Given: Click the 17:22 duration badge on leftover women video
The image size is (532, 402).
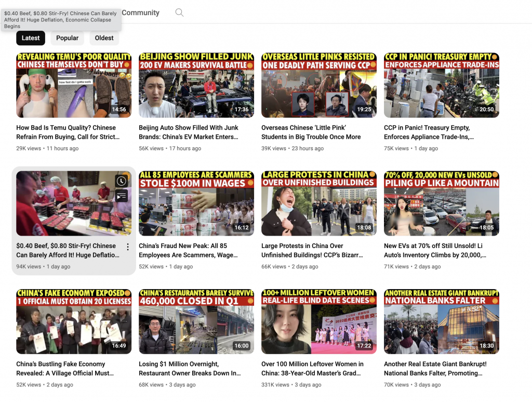Looking at the screenshot, I should click(364, 346).
